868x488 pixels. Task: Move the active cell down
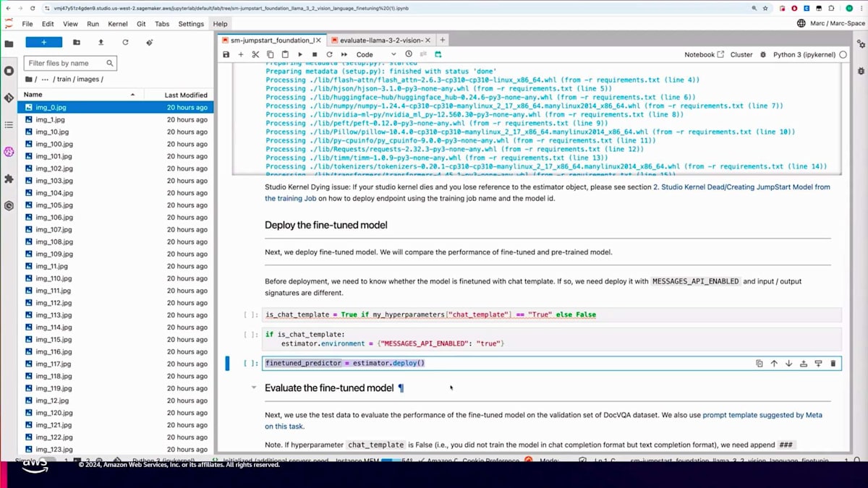tap(788, 363)
